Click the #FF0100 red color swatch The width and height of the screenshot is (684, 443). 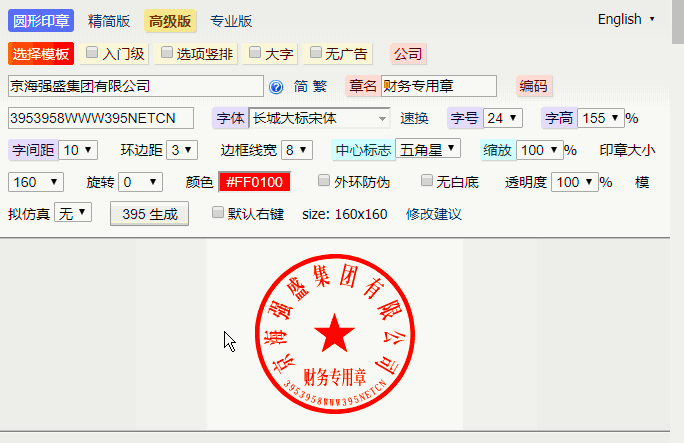tap(254, 182)
